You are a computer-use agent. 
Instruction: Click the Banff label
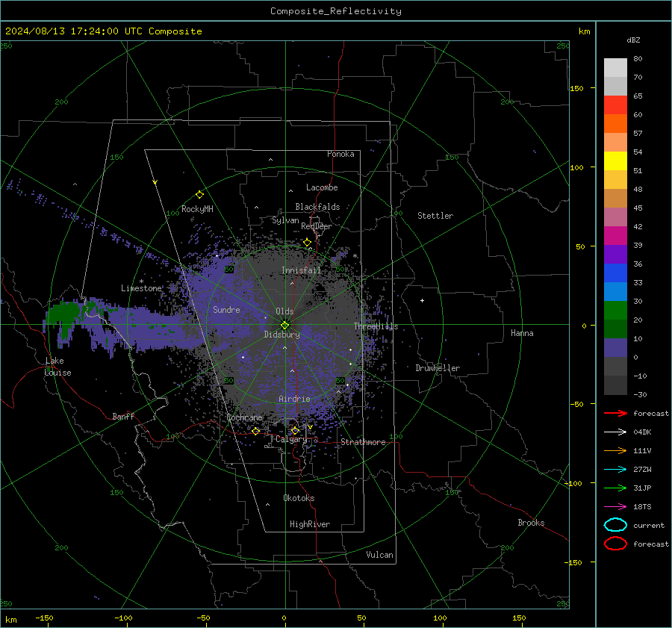point(123,416)
